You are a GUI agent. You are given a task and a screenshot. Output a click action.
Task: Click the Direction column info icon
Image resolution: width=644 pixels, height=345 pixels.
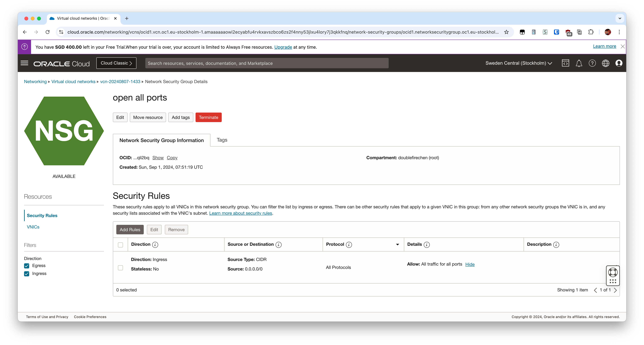coord(155,245)
